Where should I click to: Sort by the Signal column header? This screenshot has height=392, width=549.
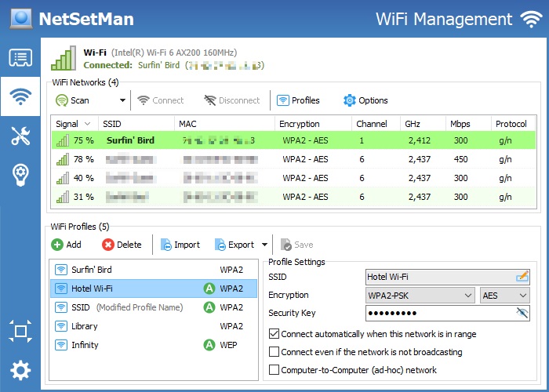click(x=75, y=124)
